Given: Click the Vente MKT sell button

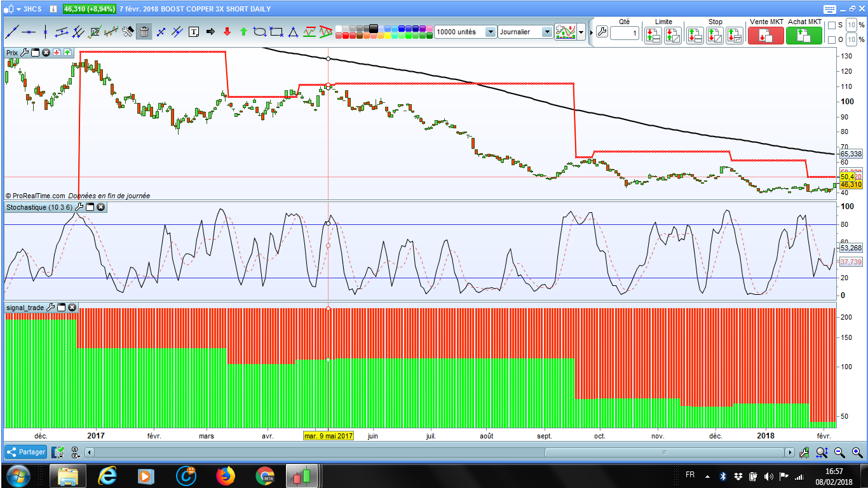Looking at the screenshot, I should 766,36.
